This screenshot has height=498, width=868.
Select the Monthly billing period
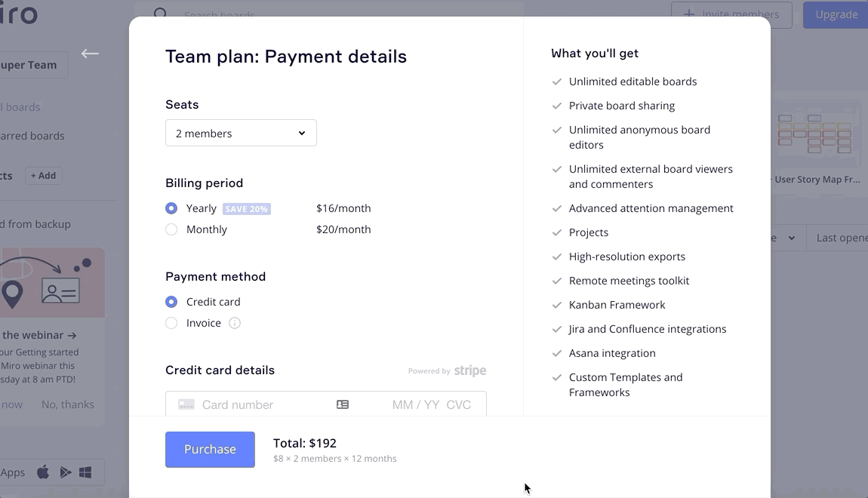tap(171, 229)
